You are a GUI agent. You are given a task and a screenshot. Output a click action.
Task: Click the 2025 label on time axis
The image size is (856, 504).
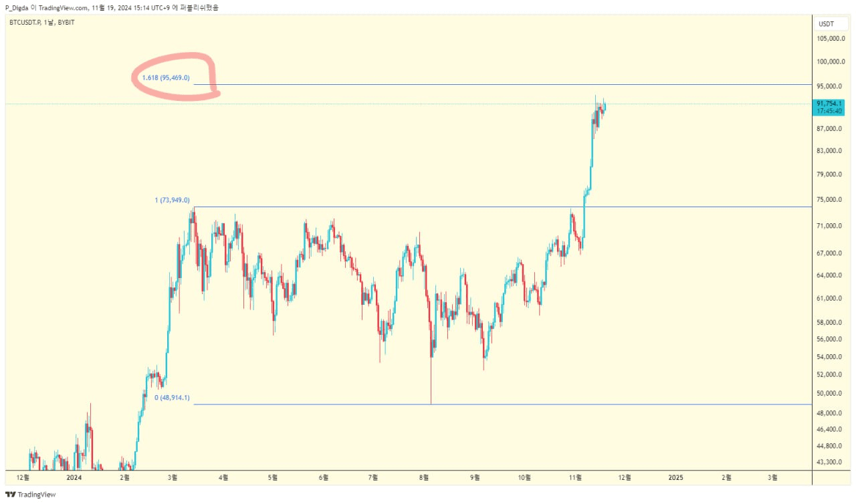tap(675, 477)
